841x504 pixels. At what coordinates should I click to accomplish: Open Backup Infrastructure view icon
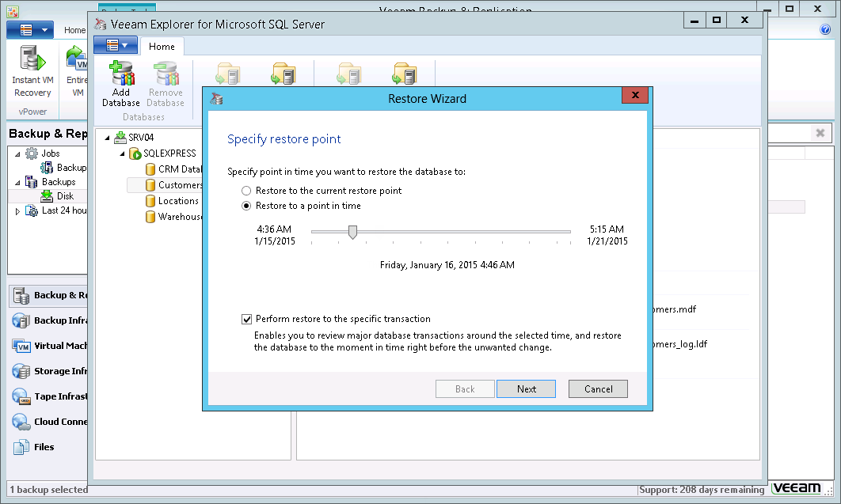[21, 320]
